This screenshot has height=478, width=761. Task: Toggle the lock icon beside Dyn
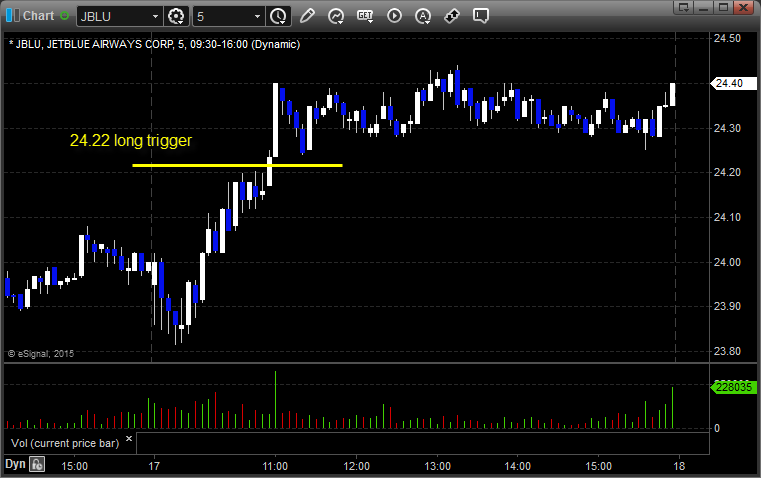coord(37,464)
